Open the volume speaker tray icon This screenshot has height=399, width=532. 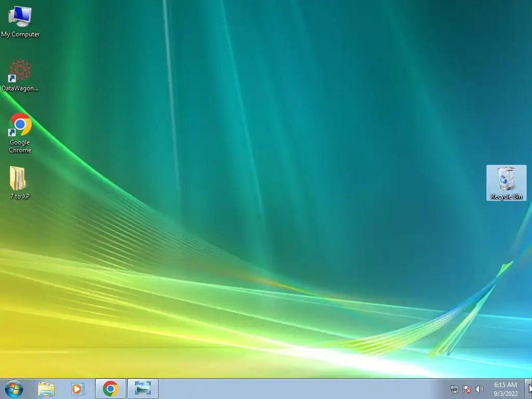(480, 389)
